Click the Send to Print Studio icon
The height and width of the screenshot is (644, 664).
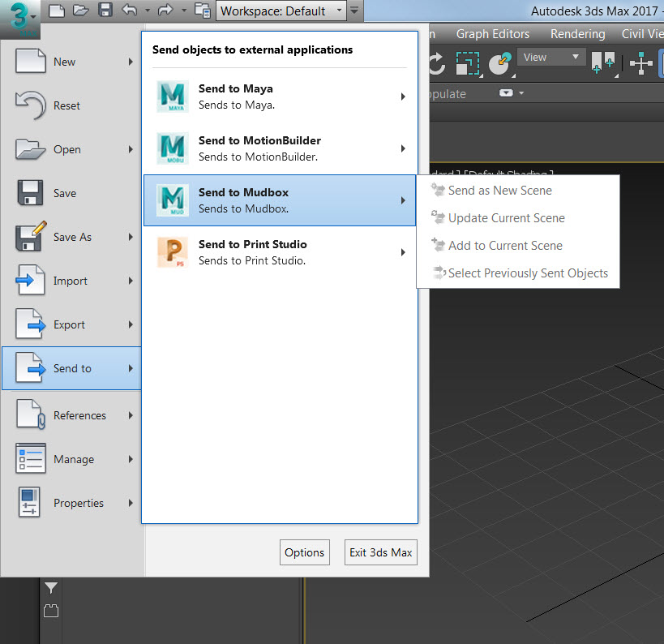coord(173,252)
